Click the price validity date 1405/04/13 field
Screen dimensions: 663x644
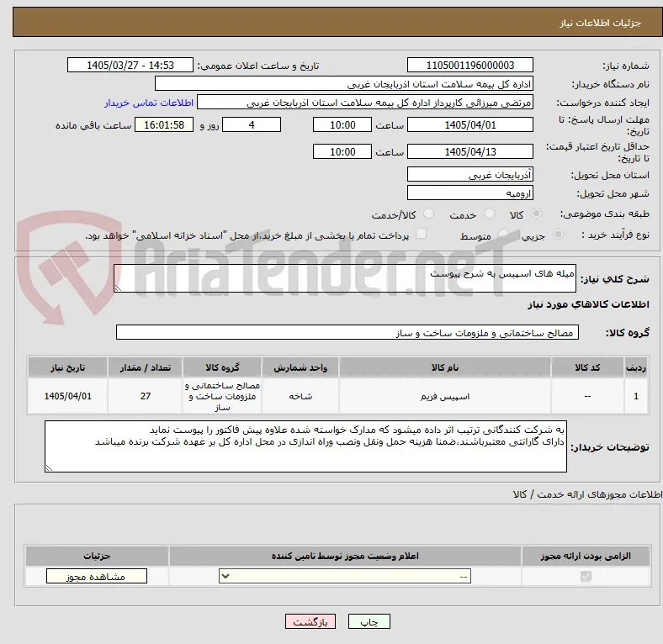pos(469,151)
